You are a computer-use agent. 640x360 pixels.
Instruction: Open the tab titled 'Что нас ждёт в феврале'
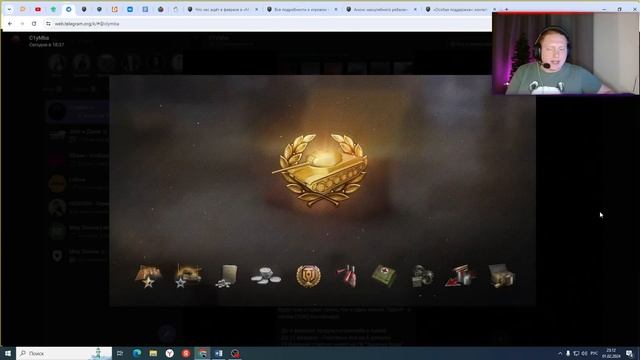click(x=222, y=9)
